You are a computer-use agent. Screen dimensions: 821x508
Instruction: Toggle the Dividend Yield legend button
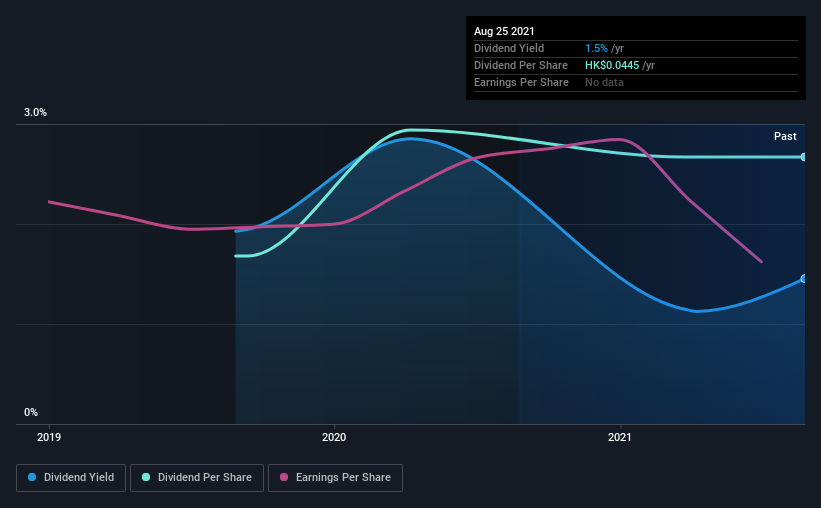[71, 478]
